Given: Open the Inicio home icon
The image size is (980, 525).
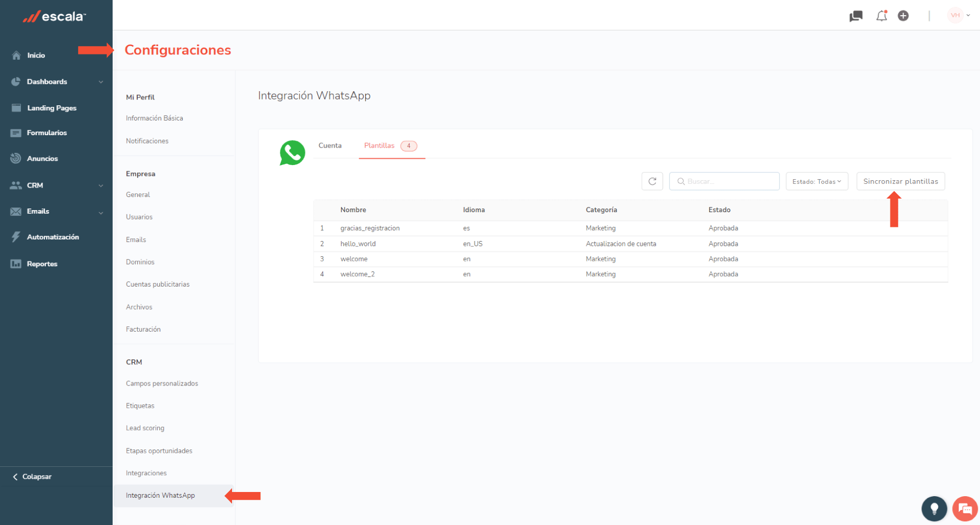Looking at the screenshot, I should click(16, 55).
